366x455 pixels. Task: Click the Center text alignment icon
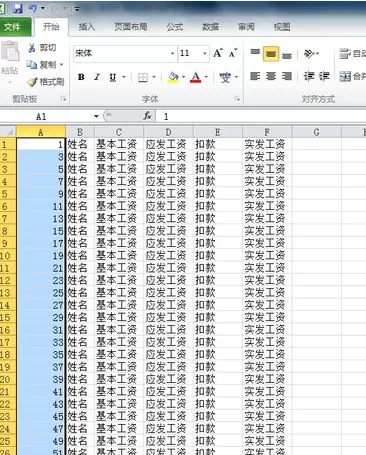click(x=271, y=77)
